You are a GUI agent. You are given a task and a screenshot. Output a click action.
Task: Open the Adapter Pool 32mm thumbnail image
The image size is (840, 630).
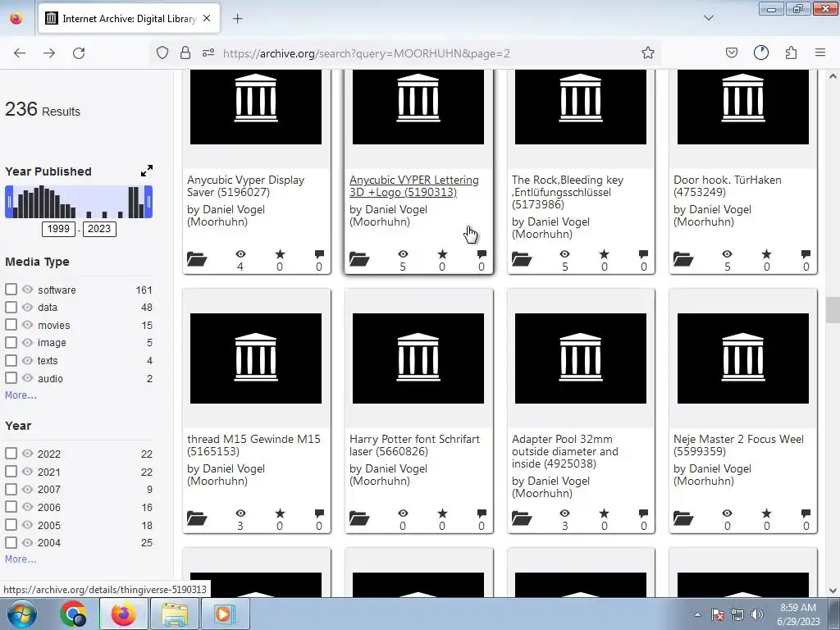(581, 358)
